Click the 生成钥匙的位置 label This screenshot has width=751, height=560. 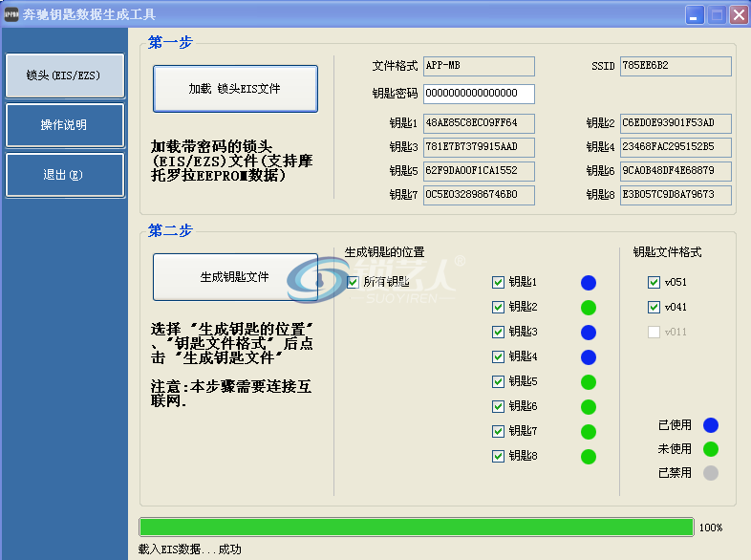point(385,252)
